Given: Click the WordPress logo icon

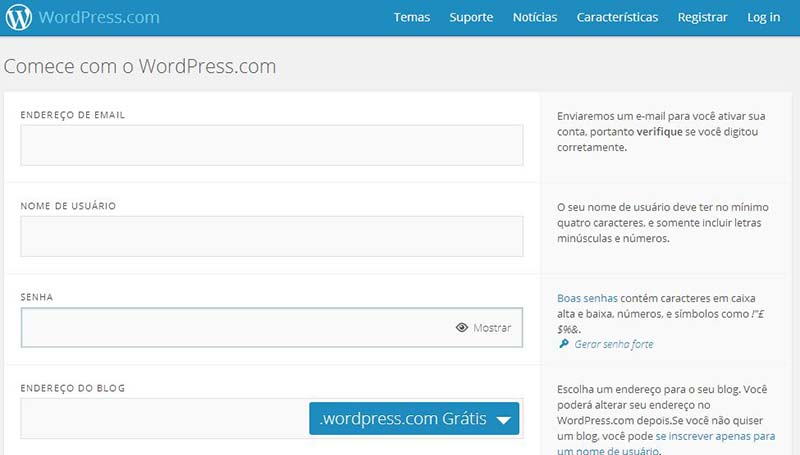Looking at the screenshot, I should (x=19, y=17).
